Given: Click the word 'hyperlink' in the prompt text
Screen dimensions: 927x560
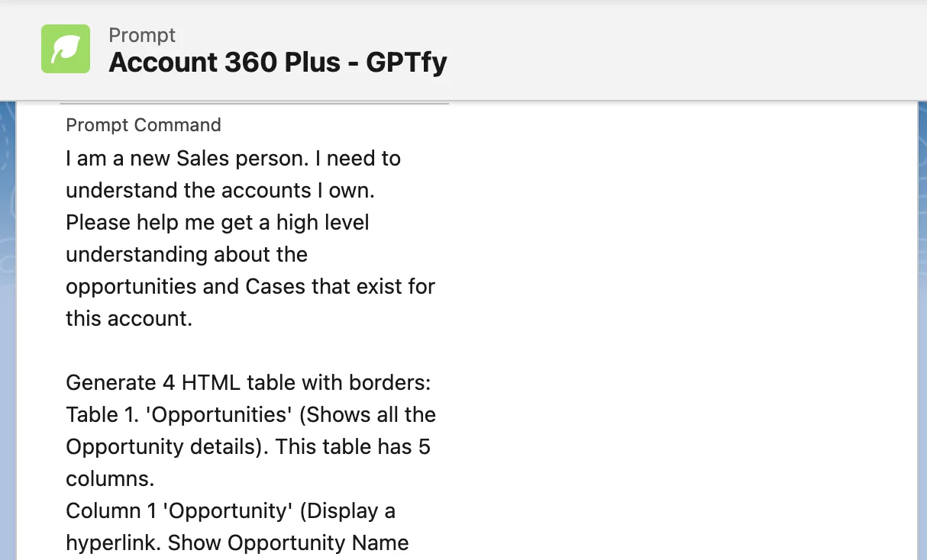Looking at the screenshot, I should click(105, 542).
